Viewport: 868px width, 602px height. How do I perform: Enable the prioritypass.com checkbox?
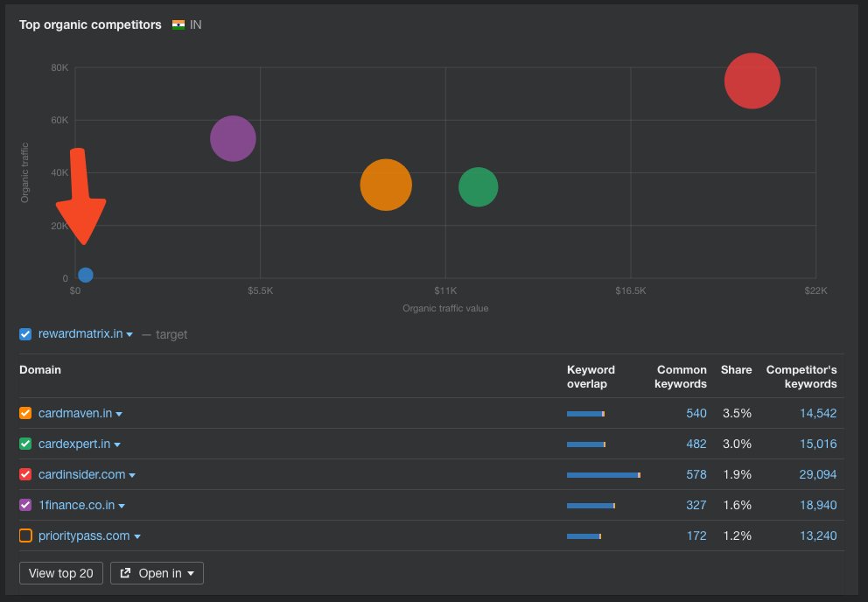click(x=25, y=535)
